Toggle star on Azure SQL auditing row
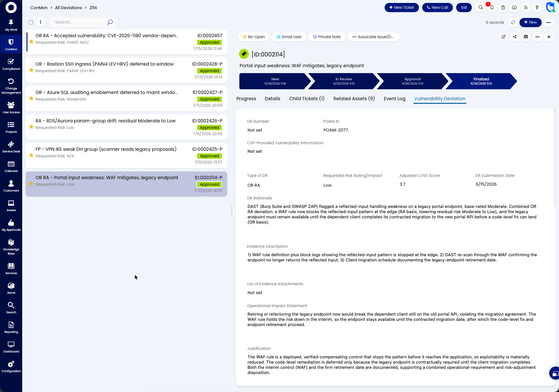This screenshot has width=559, height=392. pos(31,99)
